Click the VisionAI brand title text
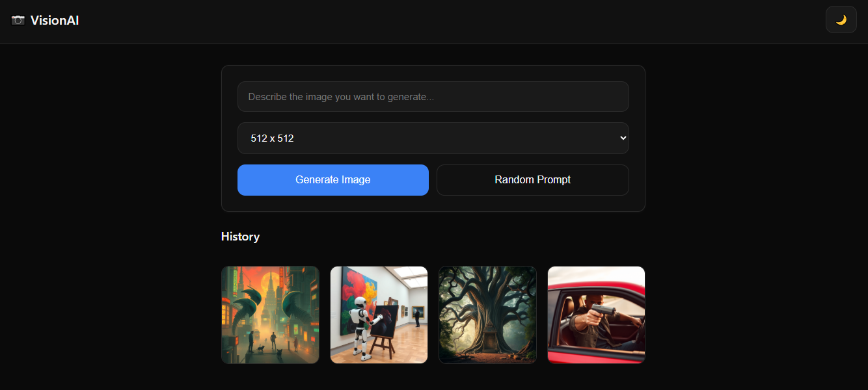 [55, 20]
